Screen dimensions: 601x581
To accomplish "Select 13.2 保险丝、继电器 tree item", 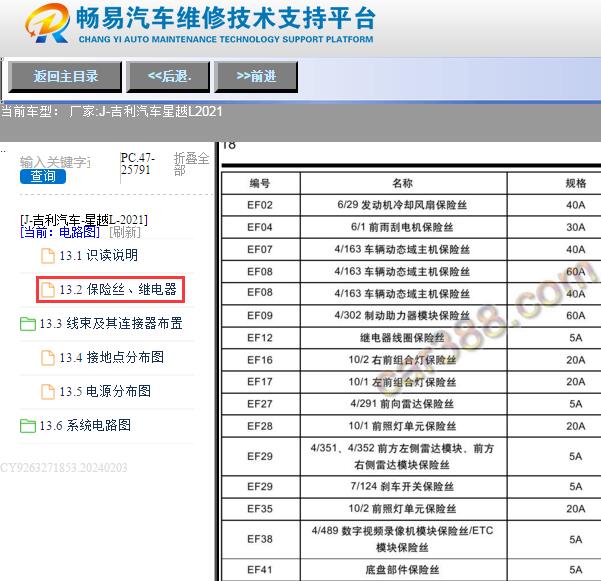I will pos(118,289).
